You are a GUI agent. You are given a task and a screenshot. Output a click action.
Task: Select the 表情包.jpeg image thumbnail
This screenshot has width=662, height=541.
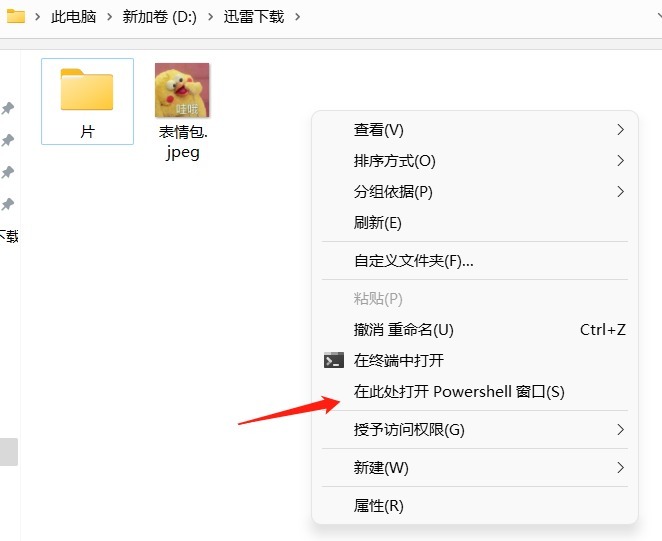click(x=182, y=90)
